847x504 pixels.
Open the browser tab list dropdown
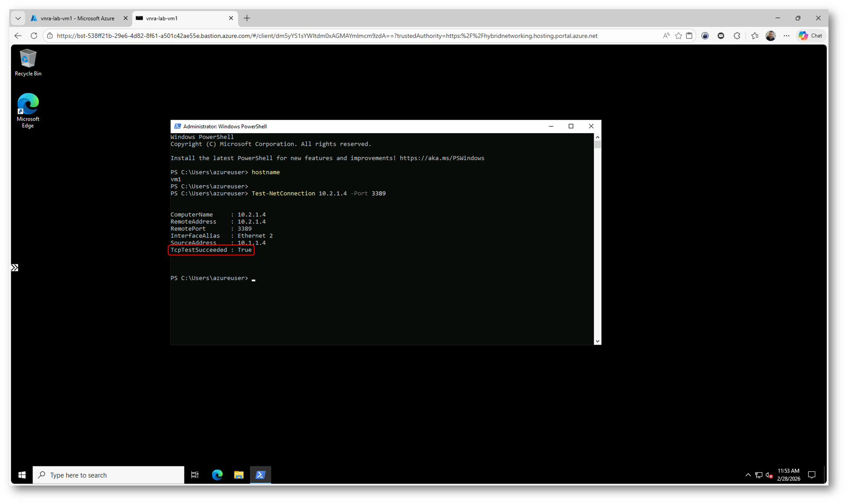[x=18, y=18]
